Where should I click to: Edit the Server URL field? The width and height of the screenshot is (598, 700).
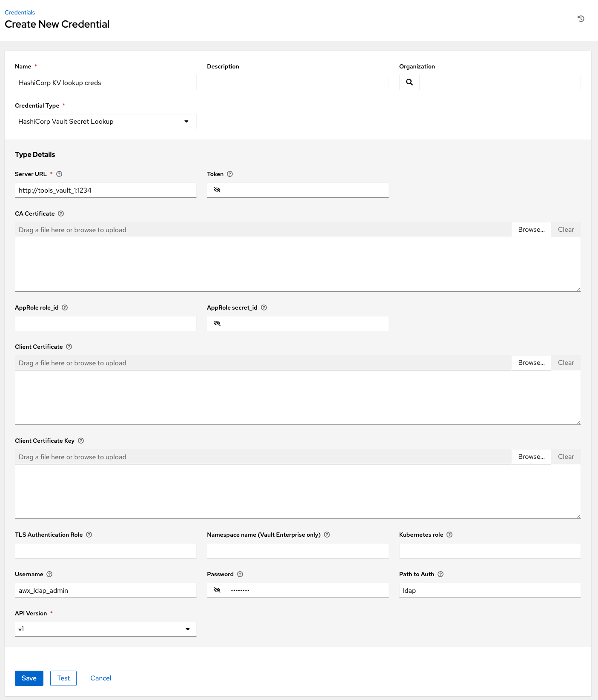[106, 190]
